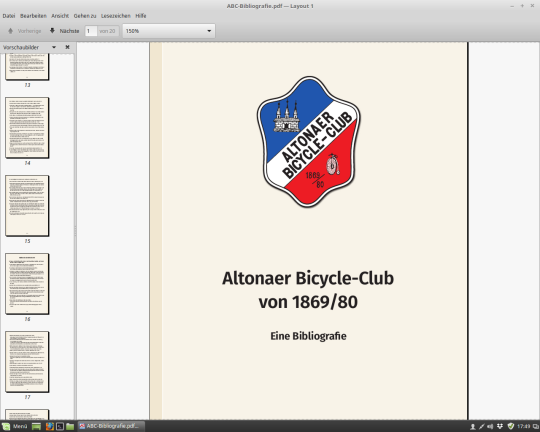The image size is (540, 432).
Task: Go to next page with Nächste
Action: (x=64, y=31)
